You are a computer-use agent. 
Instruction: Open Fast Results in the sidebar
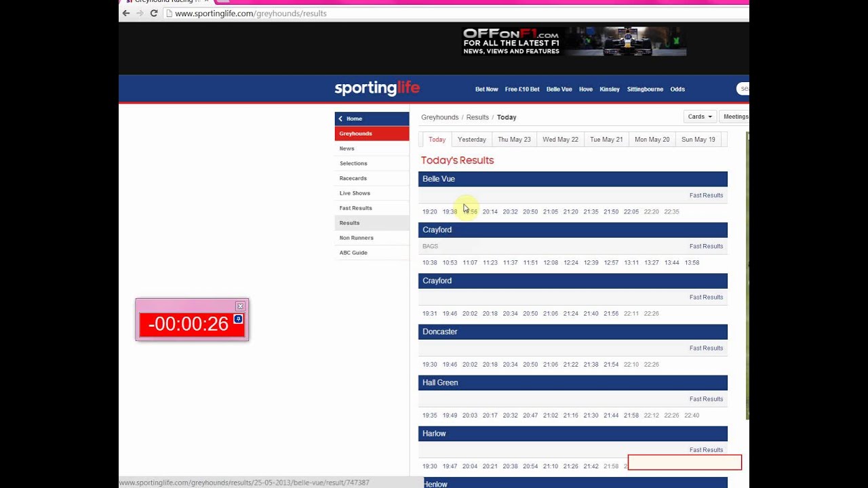tap(372, 208)
